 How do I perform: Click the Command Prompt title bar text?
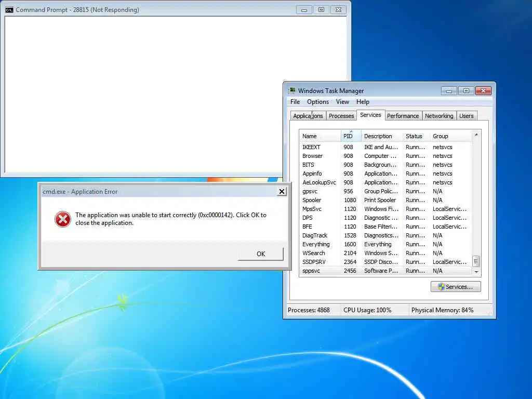pos(77,10)
